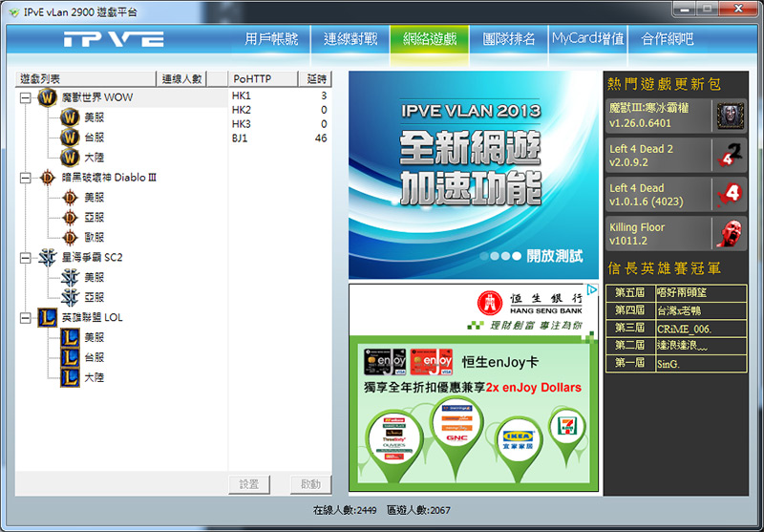Select the HK1 server row

(279, 96)
